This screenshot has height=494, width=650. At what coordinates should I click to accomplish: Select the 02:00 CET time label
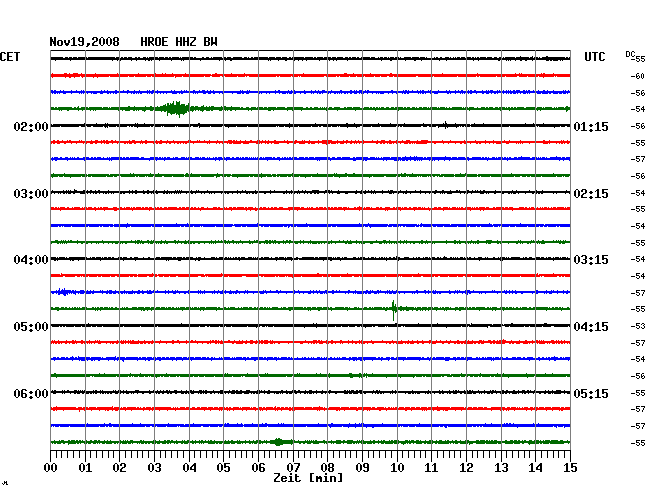tap(31, 126)
